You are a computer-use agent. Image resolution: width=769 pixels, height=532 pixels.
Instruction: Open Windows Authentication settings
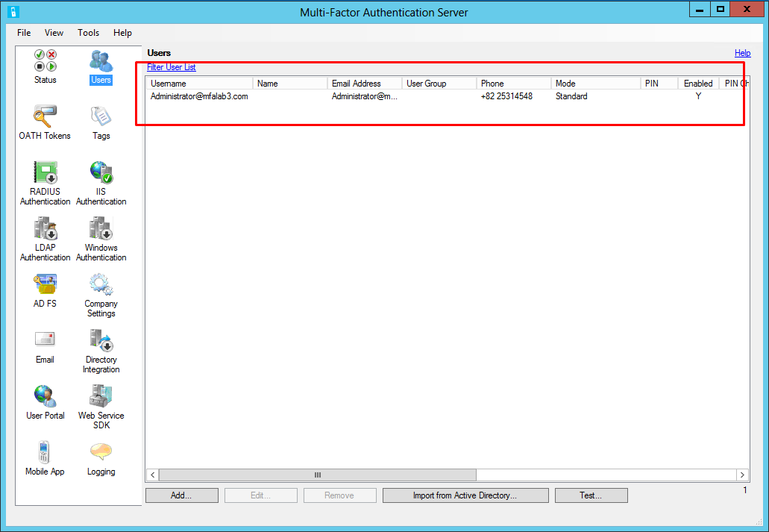tap(101, 239)
